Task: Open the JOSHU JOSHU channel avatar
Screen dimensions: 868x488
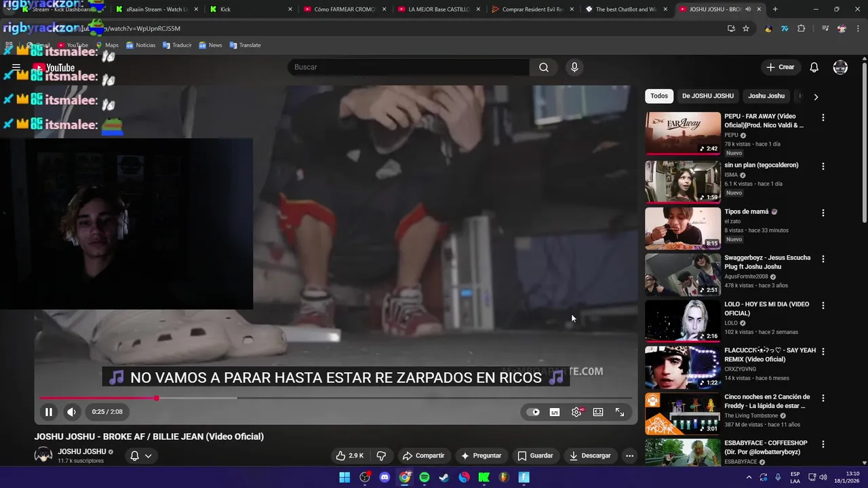Action: click(x=43, y=455)
